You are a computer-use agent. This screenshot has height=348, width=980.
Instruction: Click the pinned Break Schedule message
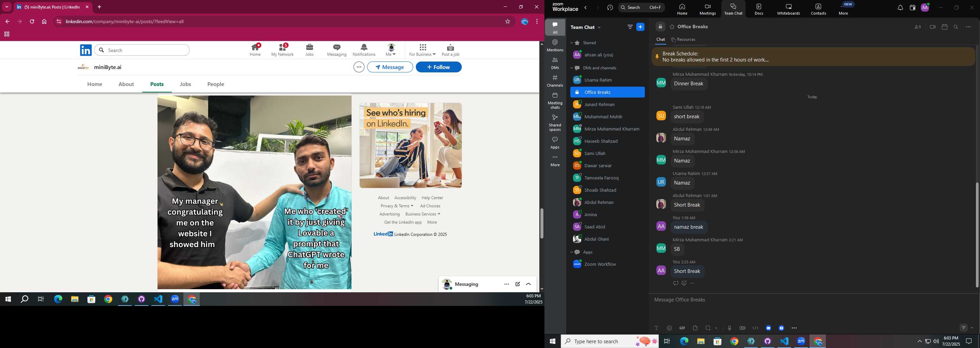point(813,57)
